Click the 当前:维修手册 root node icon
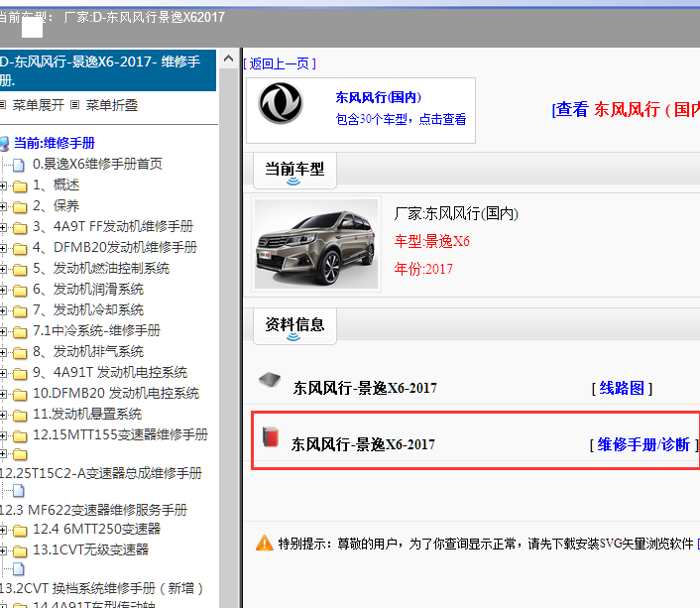 [4, 144]
